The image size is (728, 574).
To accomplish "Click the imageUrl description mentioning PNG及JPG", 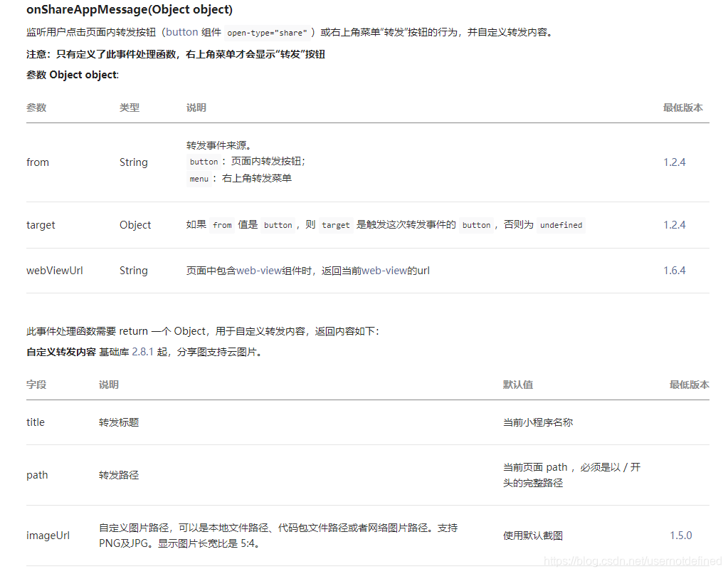I will (278, 536).
